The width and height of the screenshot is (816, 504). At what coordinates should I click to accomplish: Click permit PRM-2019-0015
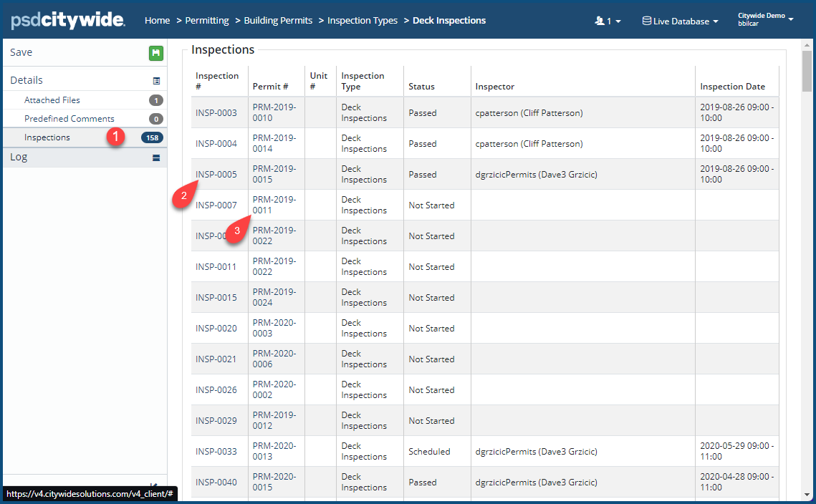(274, 174)
